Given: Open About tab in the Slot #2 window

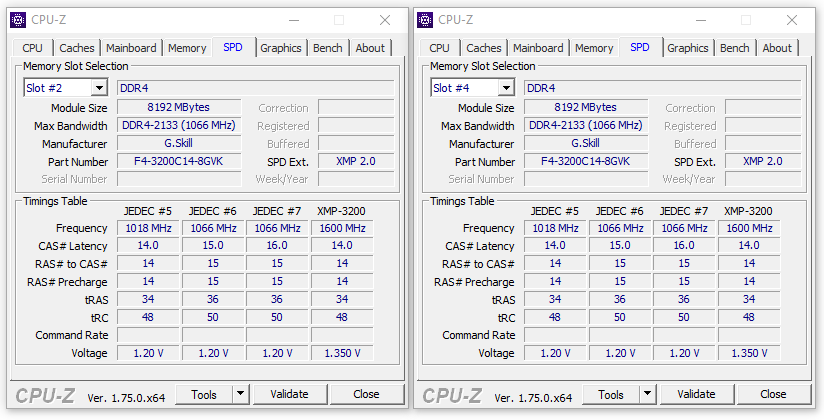Looking at the screenshot, I should pos(370,48).
